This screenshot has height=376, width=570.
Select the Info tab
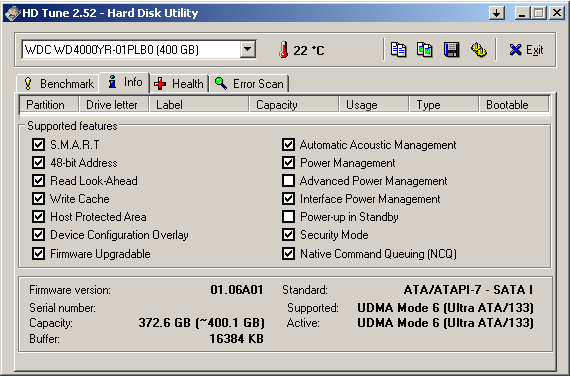pyautogui.click(x=125, y=82)
